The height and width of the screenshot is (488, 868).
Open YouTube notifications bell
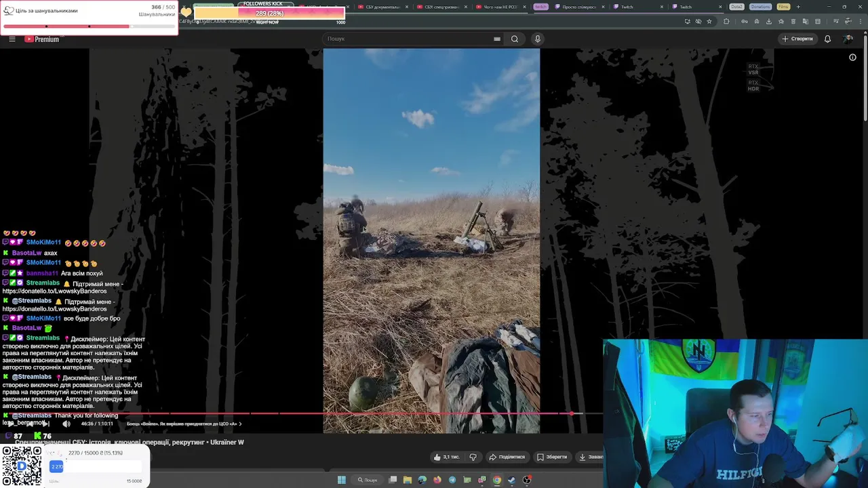[827, 39]
